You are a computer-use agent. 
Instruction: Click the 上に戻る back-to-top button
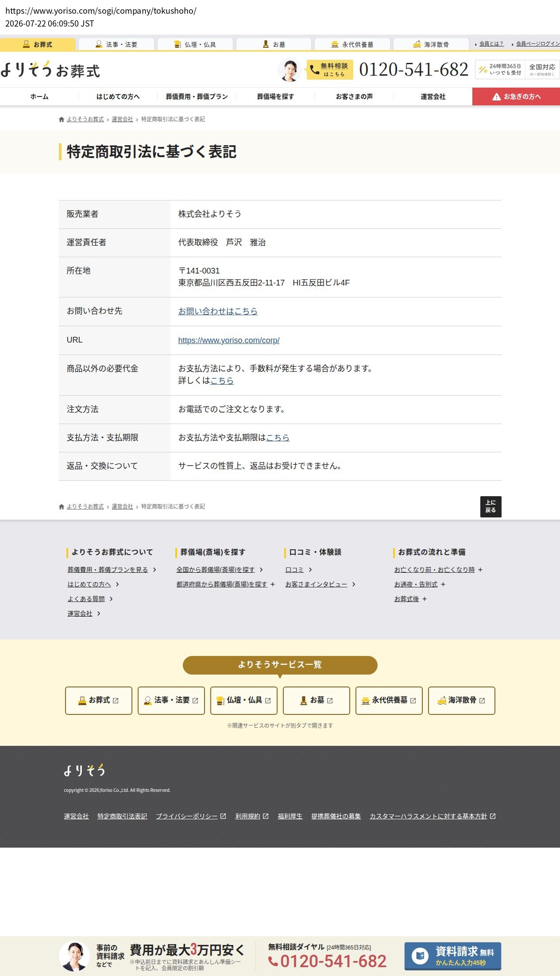click(x=491, y=506)
